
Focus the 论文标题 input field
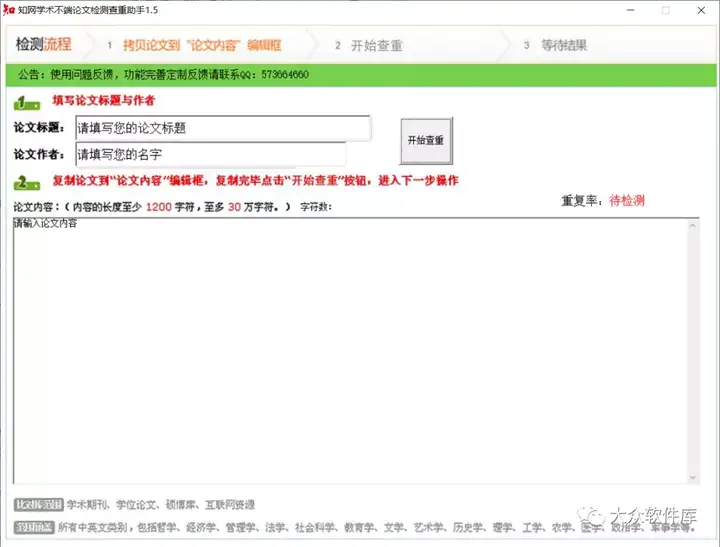223,128
